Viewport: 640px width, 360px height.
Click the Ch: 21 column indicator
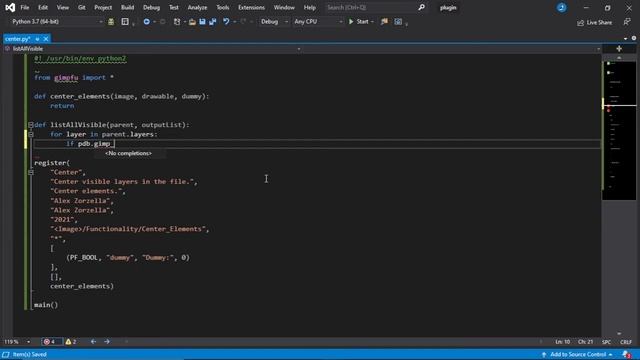585,342
